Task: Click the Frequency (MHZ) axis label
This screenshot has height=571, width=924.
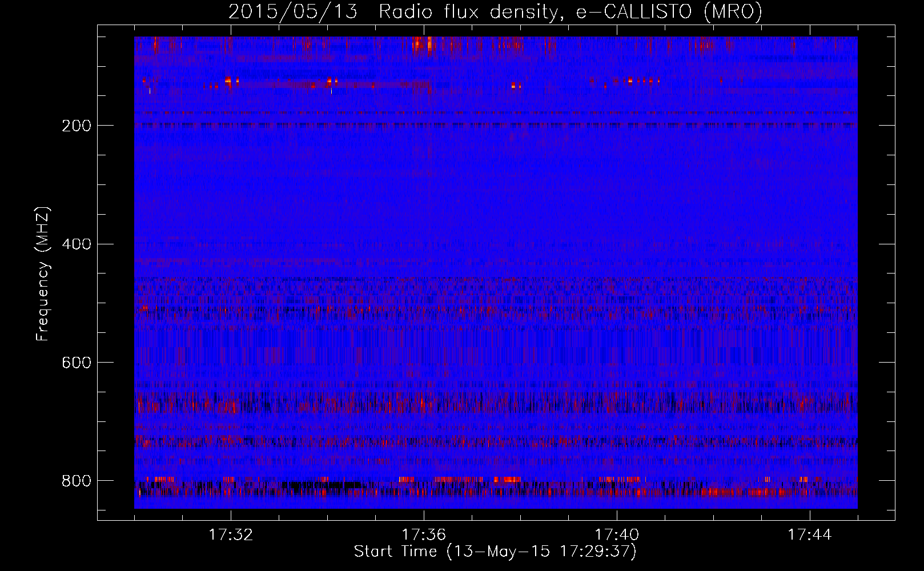Action: click(x=43, y=274)
